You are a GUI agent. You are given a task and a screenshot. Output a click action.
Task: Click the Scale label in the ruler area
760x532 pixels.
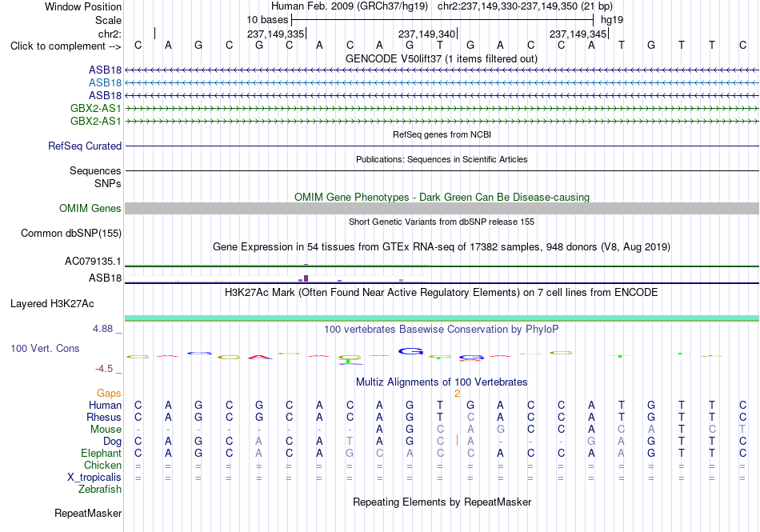108,20
